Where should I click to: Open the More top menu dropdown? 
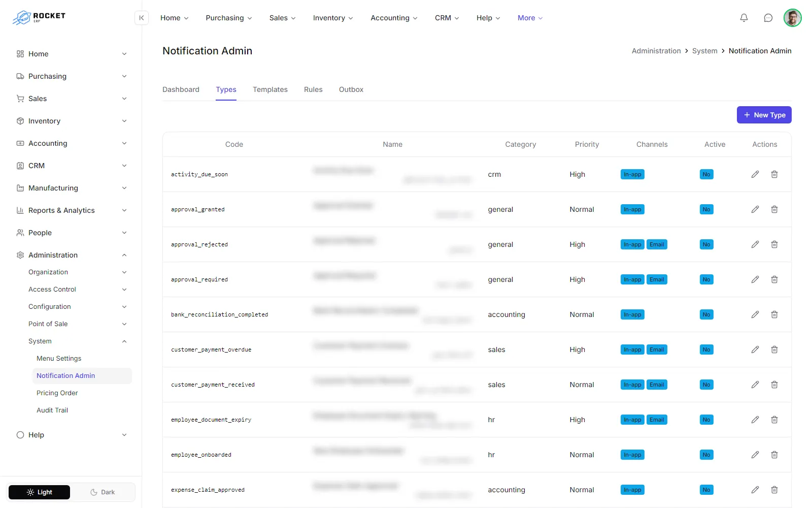[x=530, y=18]
